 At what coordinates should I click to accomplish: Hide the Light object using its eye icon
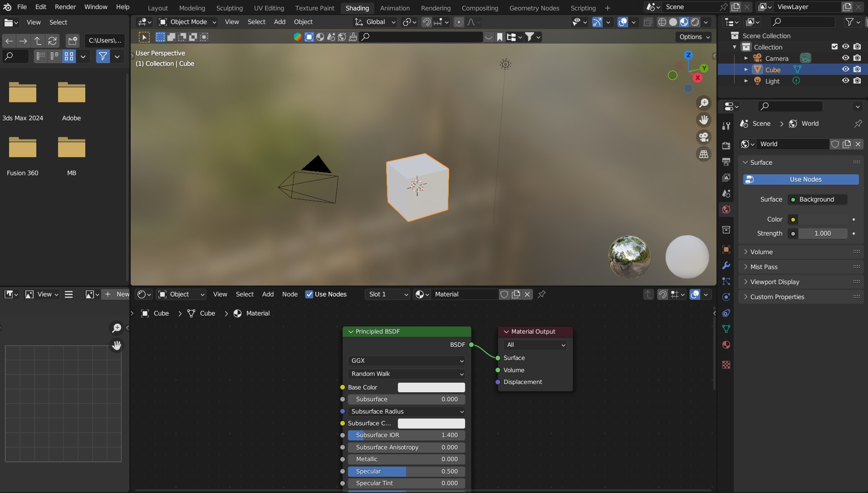pyautogui.click(x=845, y=81)
